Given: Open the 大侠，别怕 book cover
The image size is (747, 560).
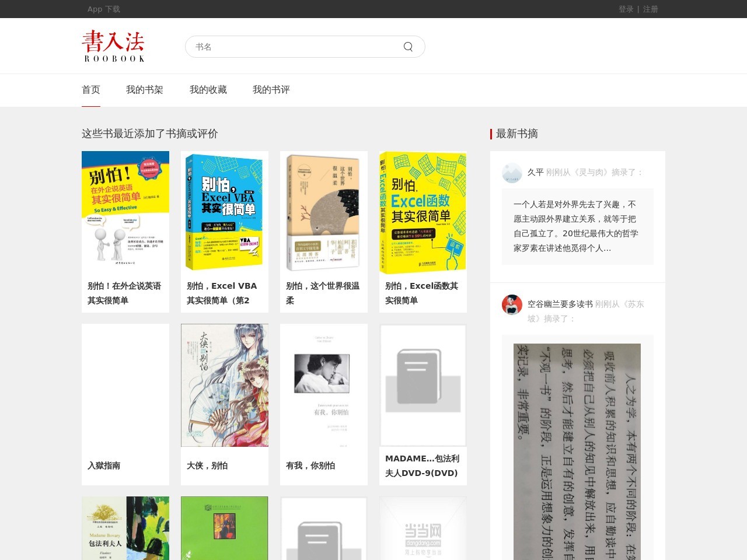Looking at the screenshot, I should [225, 386].
